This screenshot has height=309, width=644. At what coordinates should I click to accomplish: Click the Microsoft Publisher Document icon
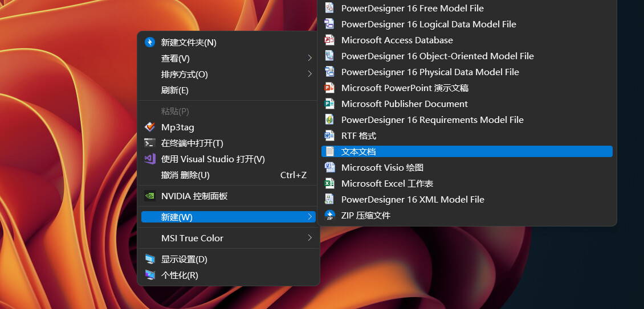point(329,104)
